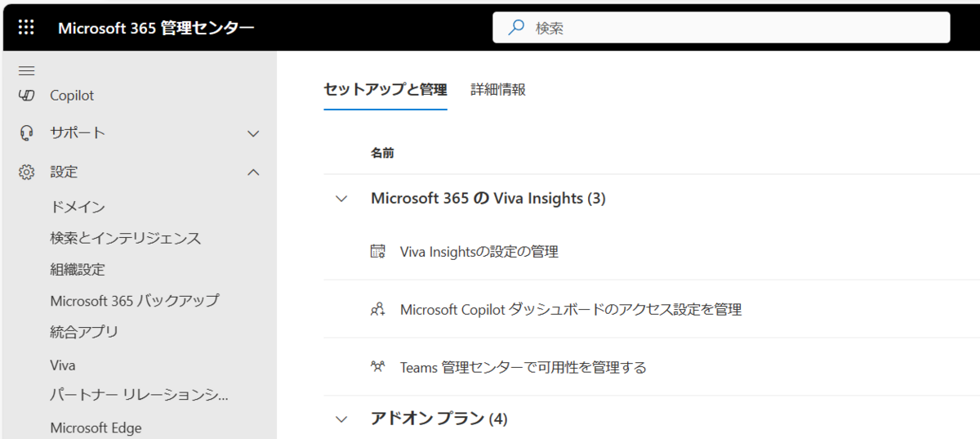The width and height of the screenshot is (980, 439).
Task: Click the Teams availability group icon
Action: coord(377,367)
